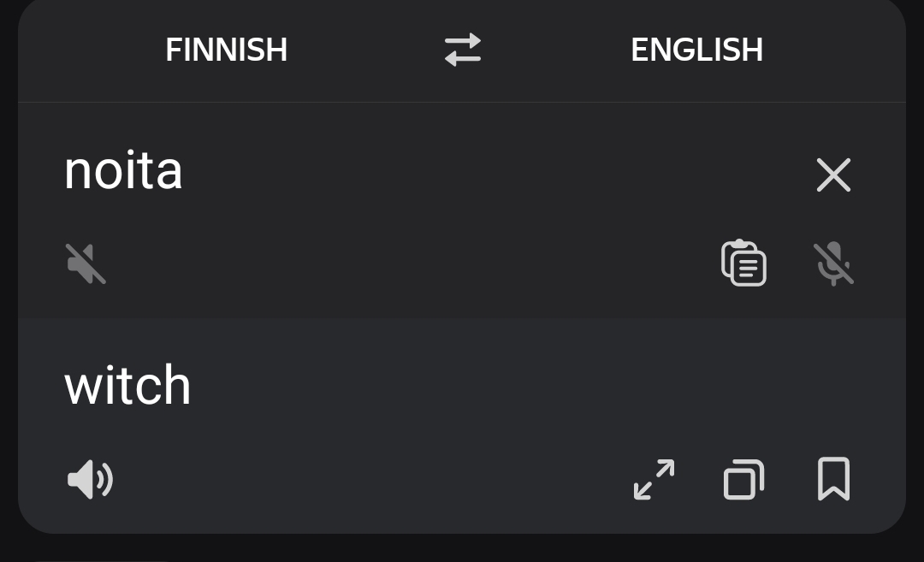Show translation in fullscreen view
Viewport: 924px width, 562px height.
(654, 480)
